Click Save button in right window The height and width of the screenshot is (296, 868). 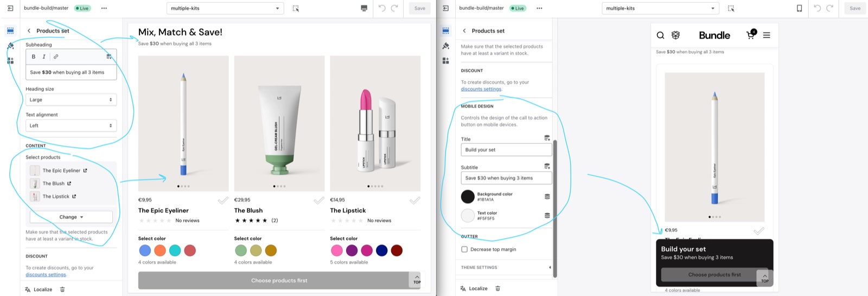855,8
